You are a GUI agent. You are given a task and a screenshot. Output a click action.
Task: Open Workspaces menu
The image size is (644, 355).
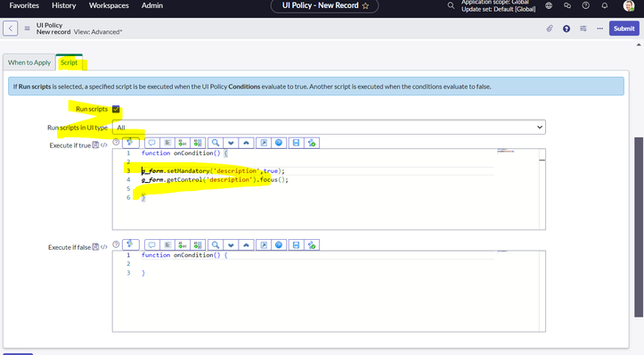click(x=109, y=5)
